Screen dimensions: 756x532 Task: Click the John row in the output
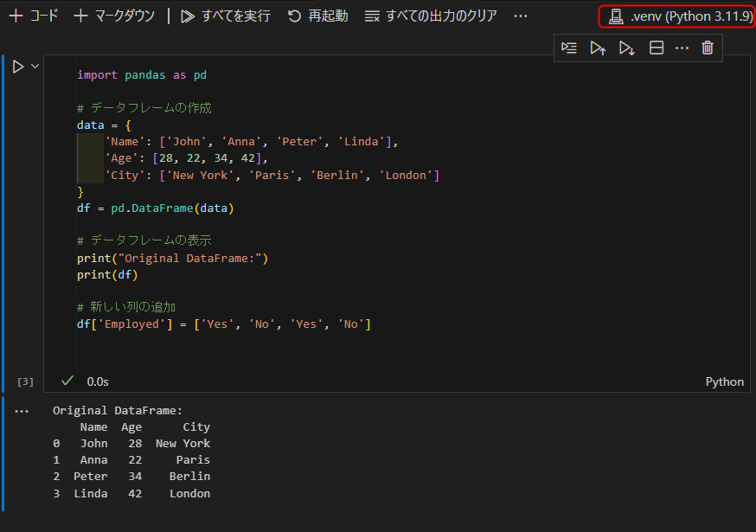[x=131, y=443]
